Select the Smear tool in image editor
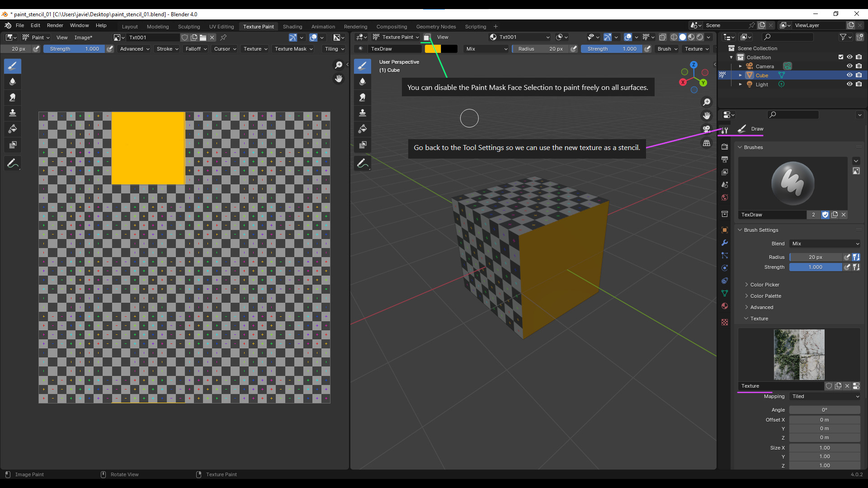 coord(13,98)
